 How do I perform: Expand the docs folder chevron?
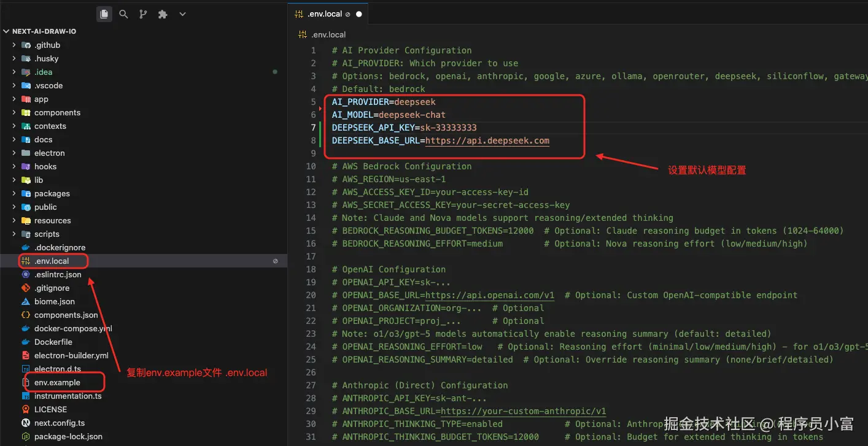click(14, 139)
